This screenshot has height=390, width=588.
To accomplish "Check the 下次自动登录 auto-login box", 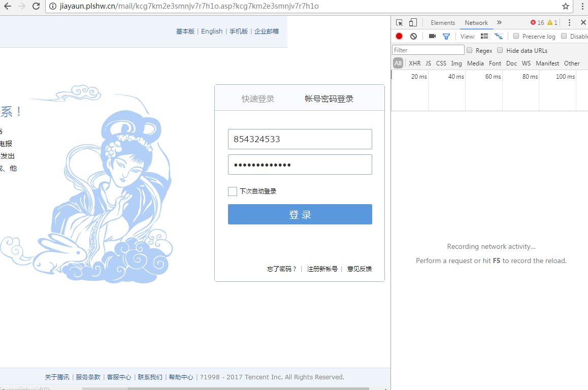I will pyautogui.click(x=233, y=191).
